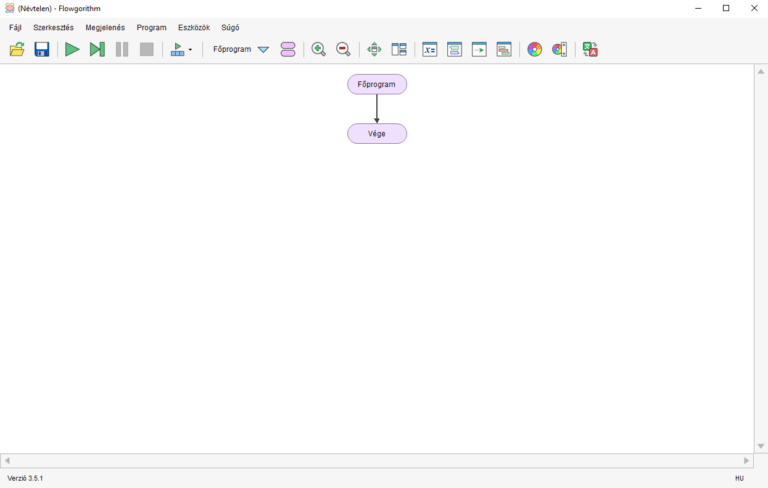Stop program execution
This screenshot has width=768, height=488.
pyautogui.click(x=147, y=49)
